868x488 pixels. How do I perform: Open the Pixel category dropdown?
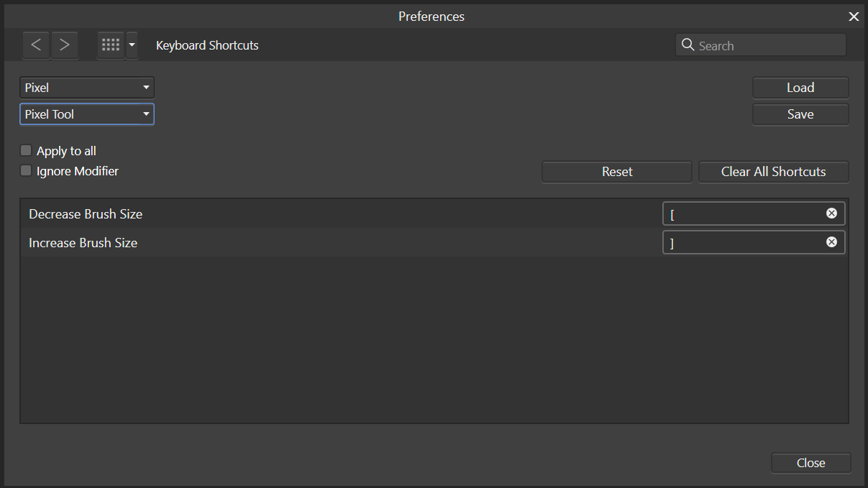[86, 87]
